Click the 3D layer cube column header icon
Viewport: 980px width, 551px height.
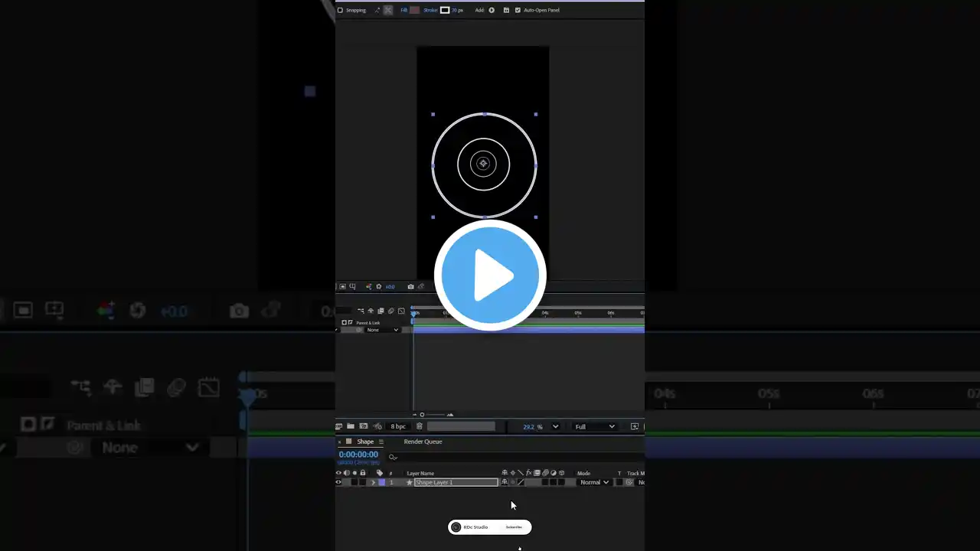click(x=561, y=473)
